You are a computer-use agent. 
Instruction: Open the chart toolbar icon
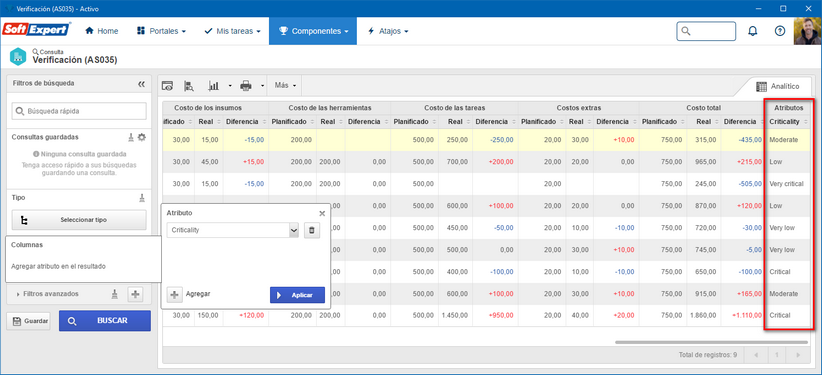click(x=214, y=85)
